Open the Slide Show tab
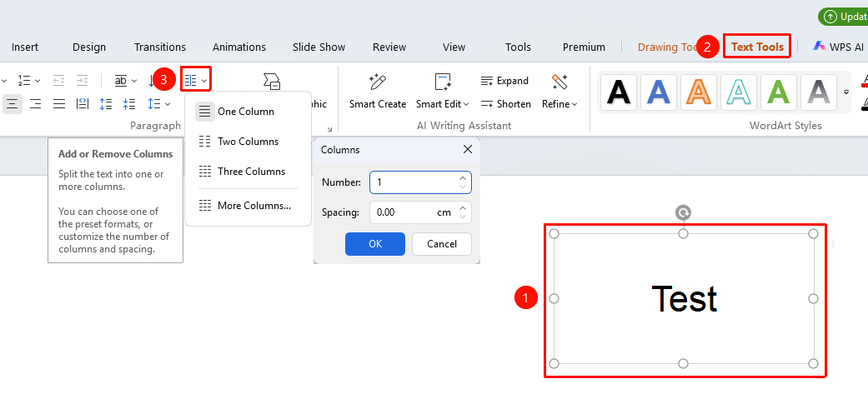The image size is (868, 414). click(319, 47)
